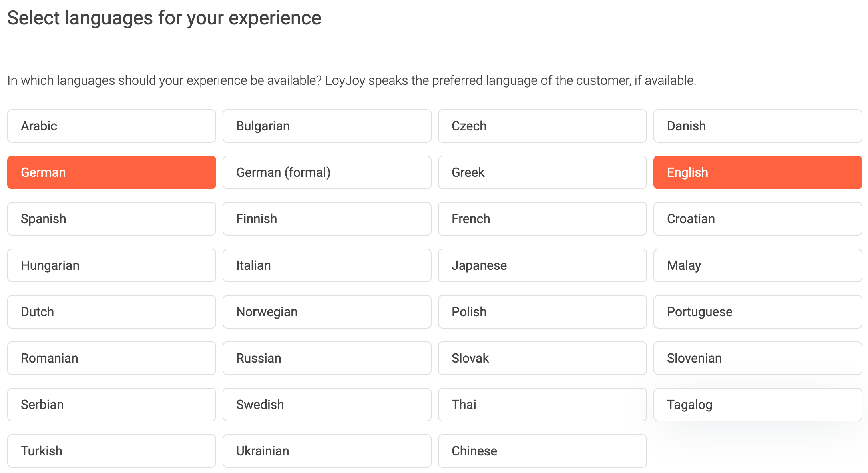Screen dimensions: 868x473
Task: Enable French
Action: 542,219
